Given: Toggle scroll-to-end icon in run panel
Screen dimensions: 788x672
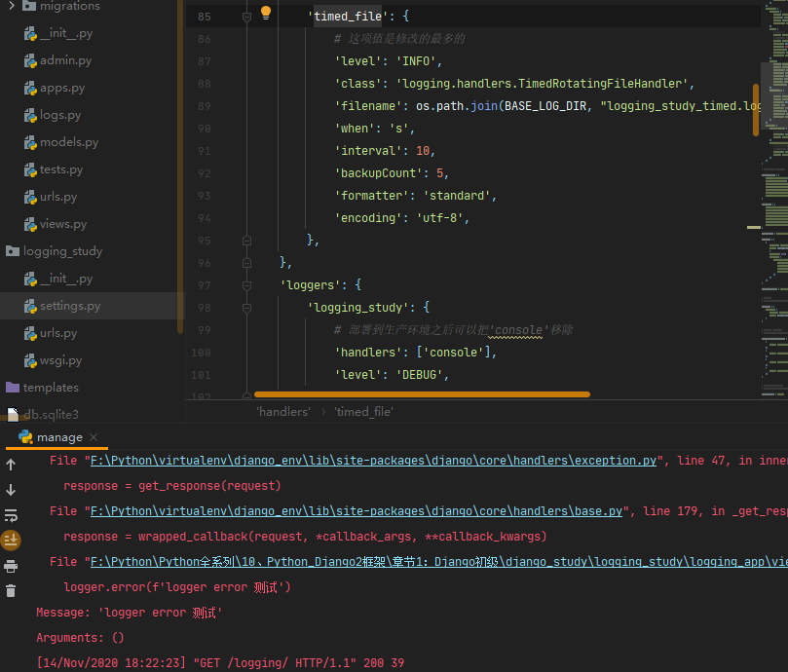Looking at the screenshot, I should click(x=11, y=540).
